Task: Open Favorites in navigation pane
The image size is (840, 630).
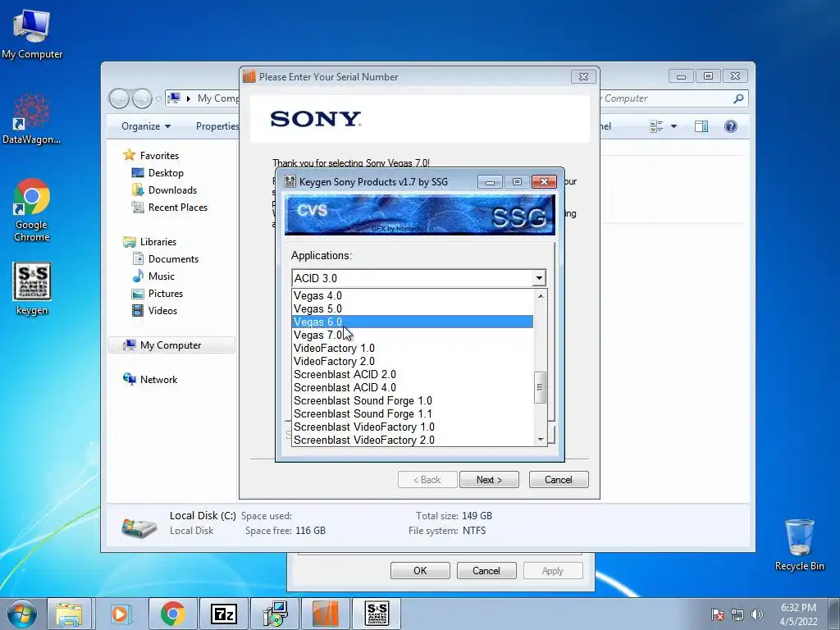Action: pos(159,155)
